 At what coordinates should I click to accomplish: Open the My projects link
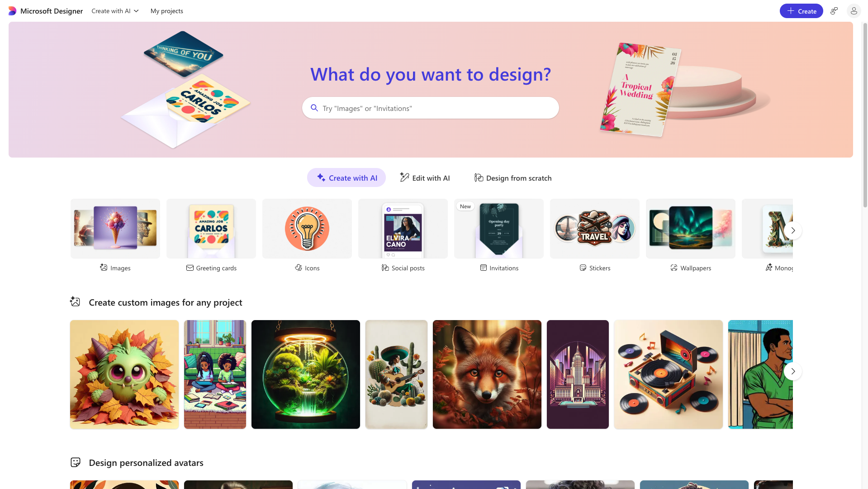[x=167, y=11]
